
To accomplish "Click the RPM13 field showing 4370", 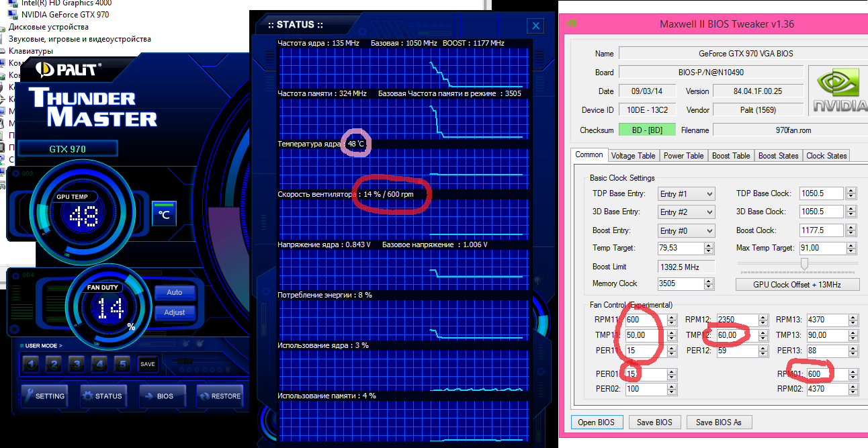I will pyautogui.click(x=828, y=320).
